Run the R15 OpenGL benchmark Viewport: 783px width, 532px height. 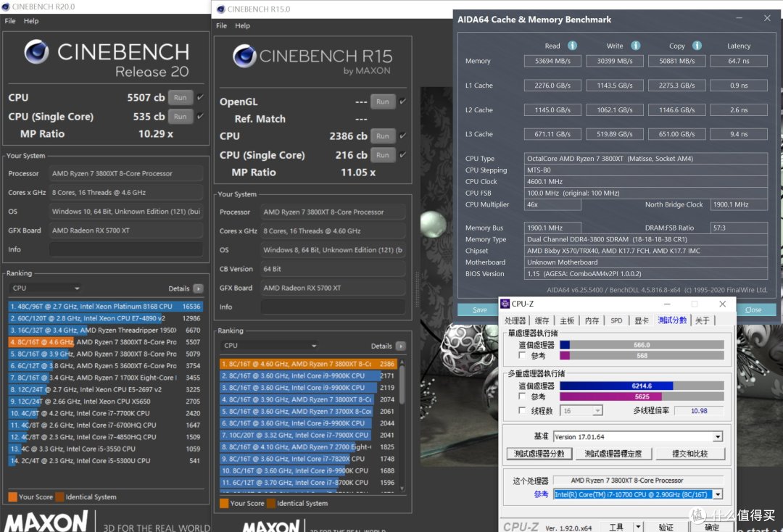tap(383, 101)
